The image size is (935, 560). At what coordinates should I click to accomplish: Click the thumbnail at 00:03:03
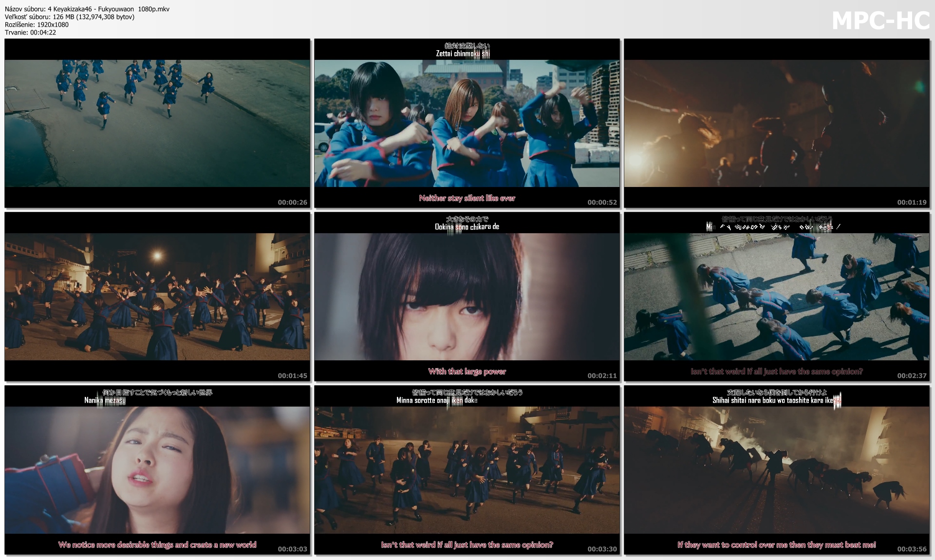157,470
